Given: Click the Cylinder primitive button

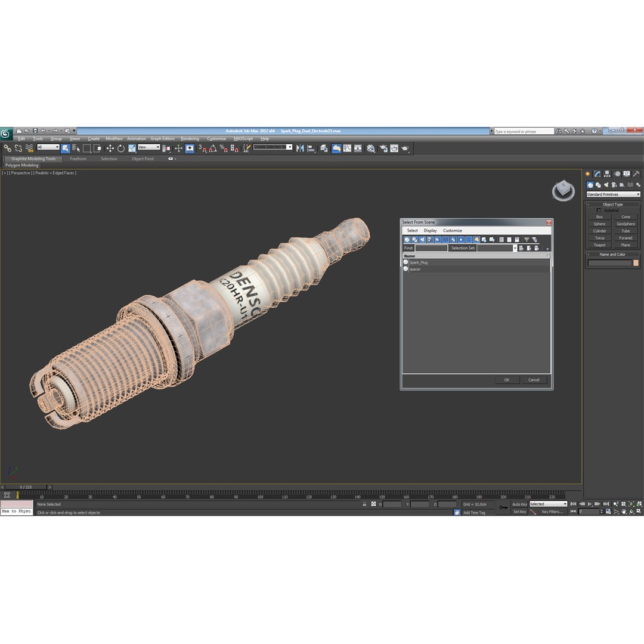Looking at the screenshot, I should tap(599, 231).
